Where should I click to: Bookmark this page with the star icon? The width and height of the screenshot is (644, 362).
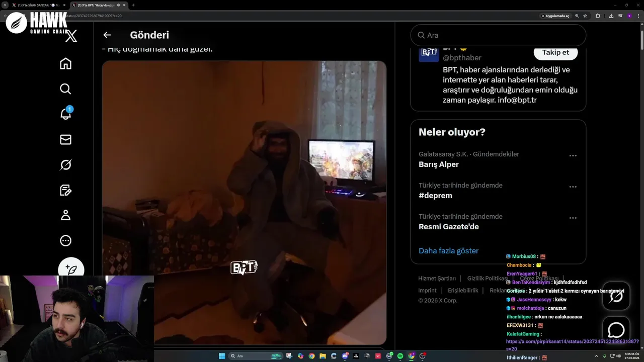tap(585, 16)
